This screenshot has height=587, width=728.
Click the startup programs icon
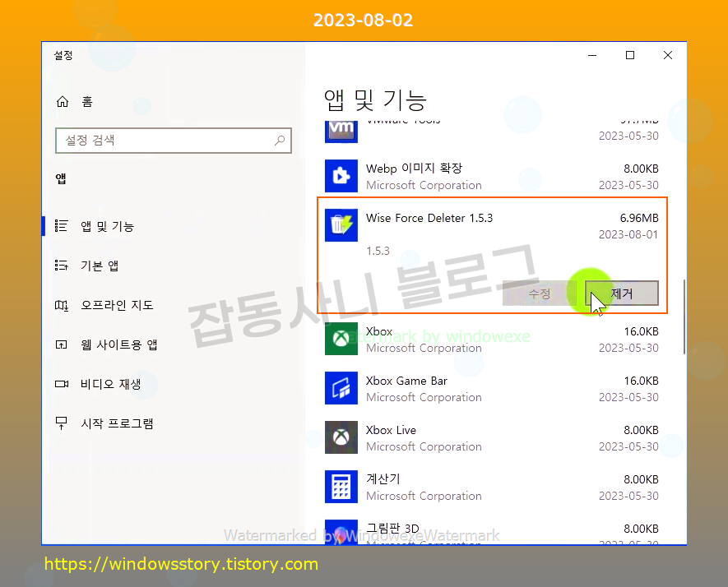pos(62,423)
